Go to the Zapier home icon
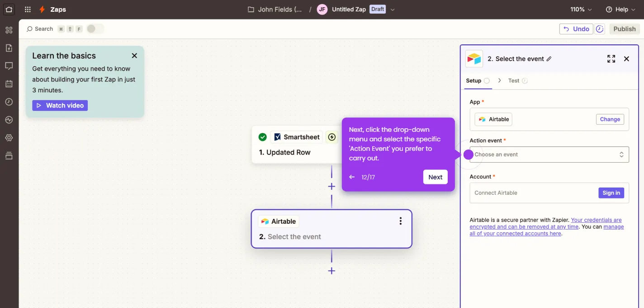Viewport: 644px width, 308px height. pos(9,9)
